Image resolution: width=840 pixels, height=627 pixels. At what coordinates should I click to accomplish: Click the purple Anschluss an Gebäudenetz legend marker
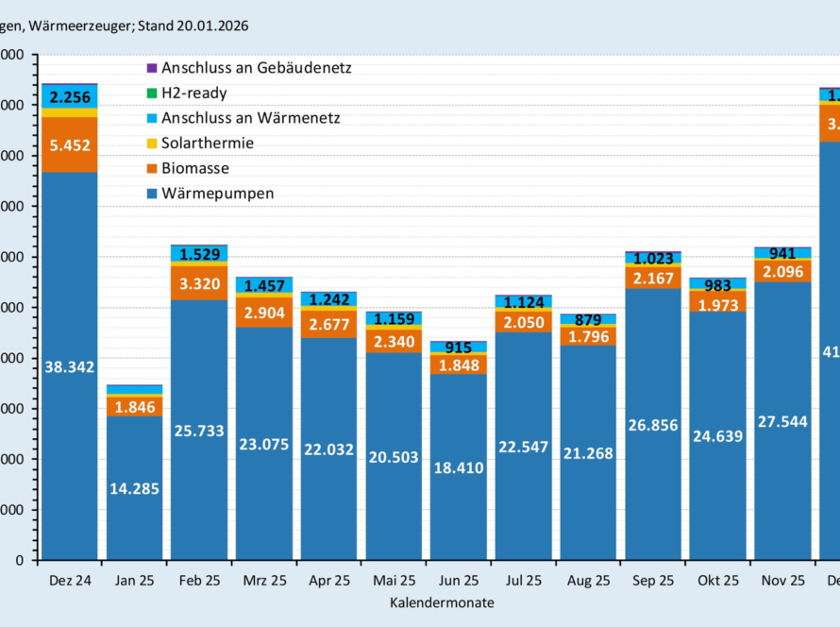(x=151, y=69)
